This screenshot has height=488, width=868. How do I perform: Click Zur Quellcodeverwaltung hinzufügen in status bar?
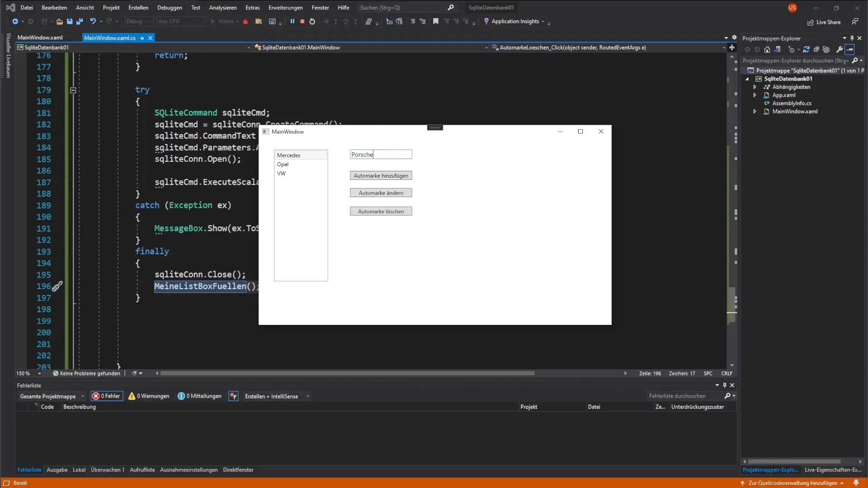(792, 483)
